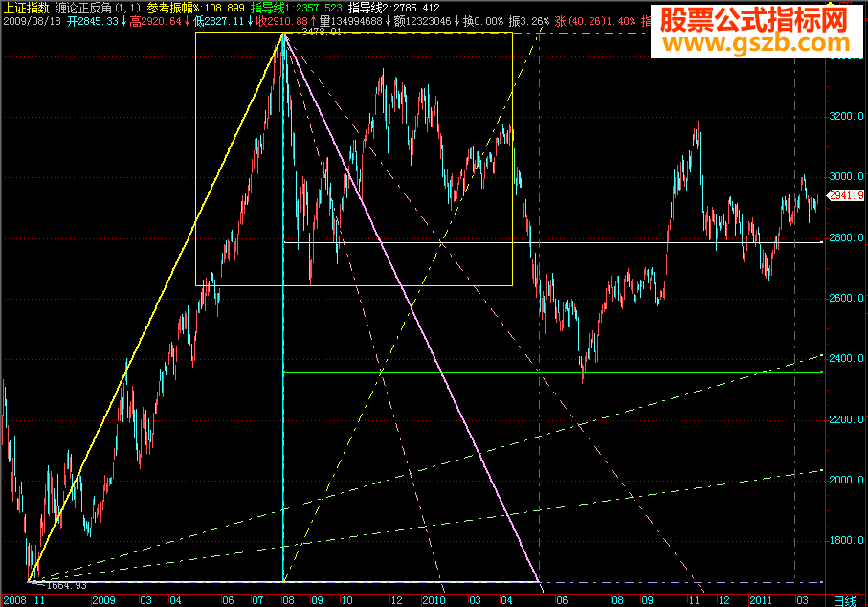Click the 2800.0 price axis label

pyautogui.click(x=846, y=237)
